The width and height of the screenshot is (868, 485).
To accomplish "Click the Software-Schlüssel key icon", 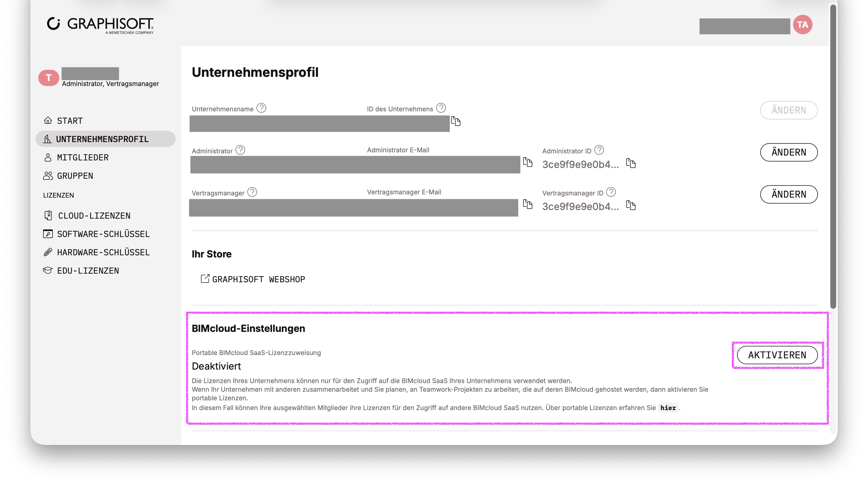I will [x=48, y=234].
